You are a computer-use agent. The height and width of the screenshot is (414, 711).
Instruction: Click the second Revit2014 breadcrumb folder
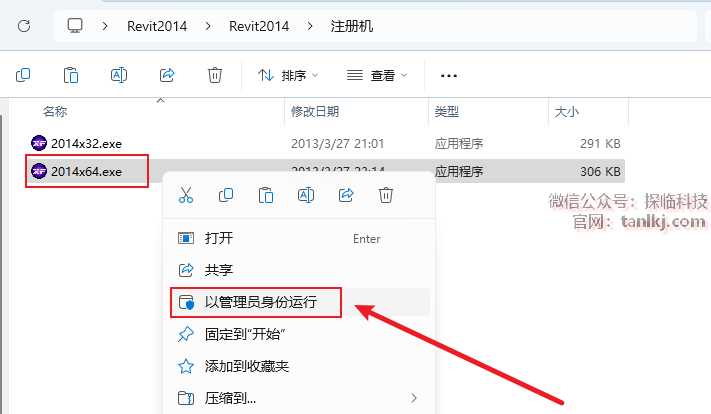click(259, 26)
